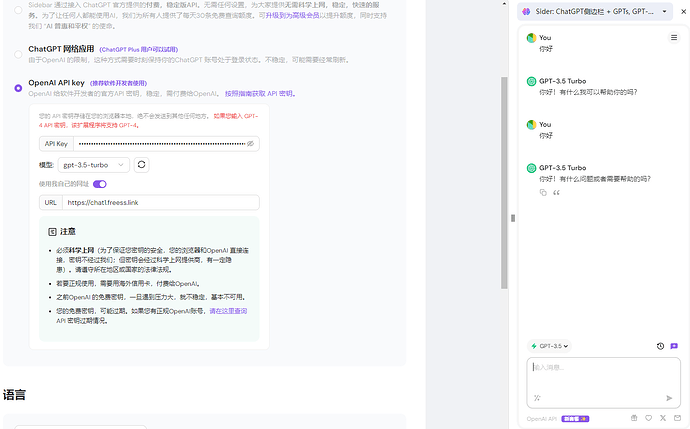Click the first GPT-3.5 Turbo avatar icon
This screenshot has width=690, height=429.
532,81
